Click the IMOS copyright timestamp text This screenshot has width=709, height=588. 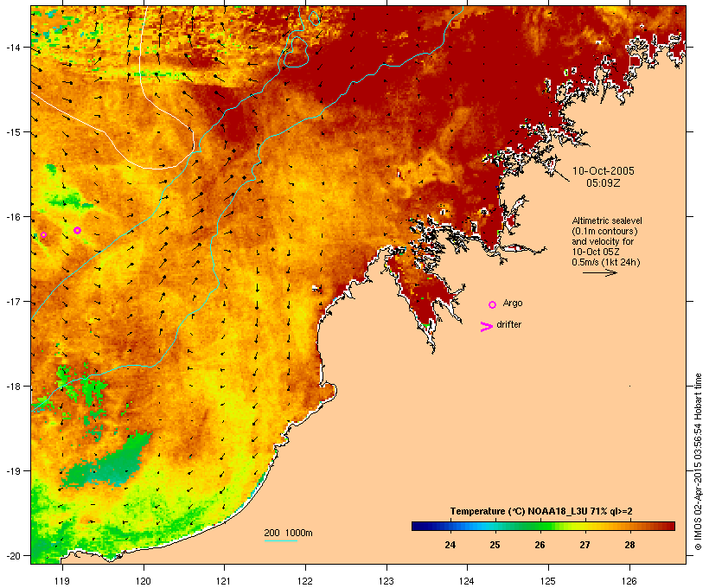[698, 462]
